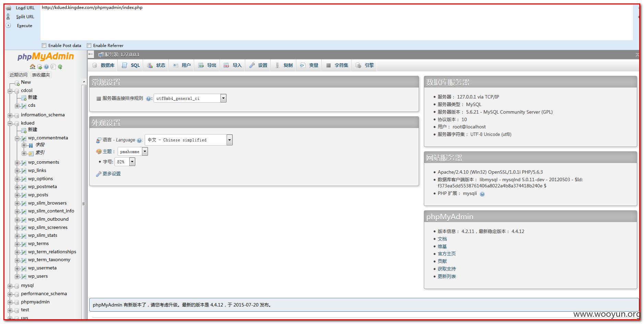
Task: Expand the phpmyadmin database node
Action: pyautogui.click(x=10, y=302)
